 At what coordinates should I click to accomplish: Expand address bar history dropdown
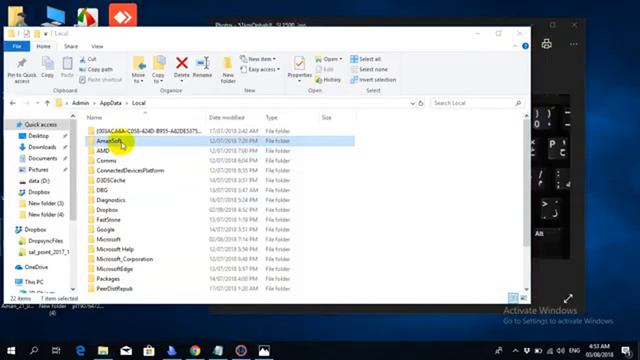tap(412, 103)
